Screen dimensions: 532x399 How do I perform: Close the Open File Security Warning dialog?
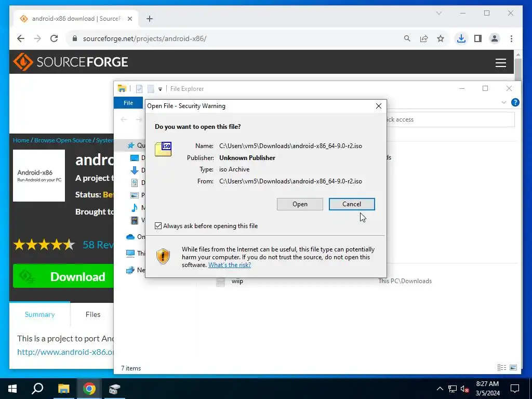tap(379, 106)
